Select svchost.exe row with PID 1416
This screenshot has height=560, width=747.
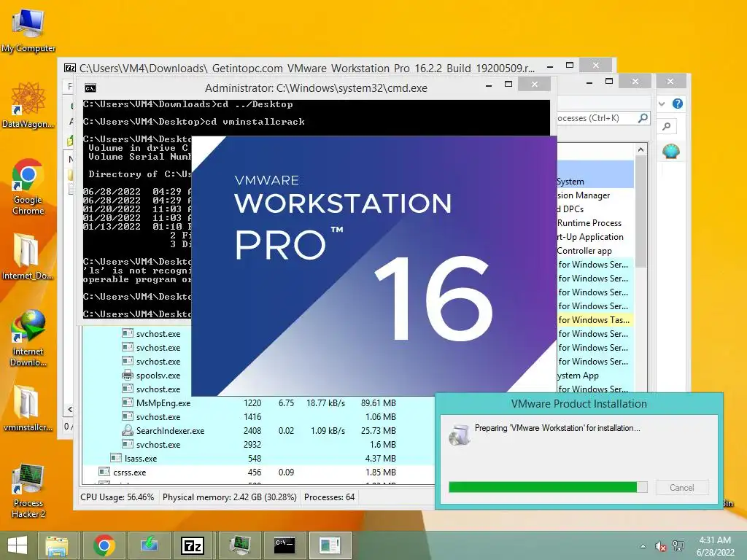[x=259, y=416]
